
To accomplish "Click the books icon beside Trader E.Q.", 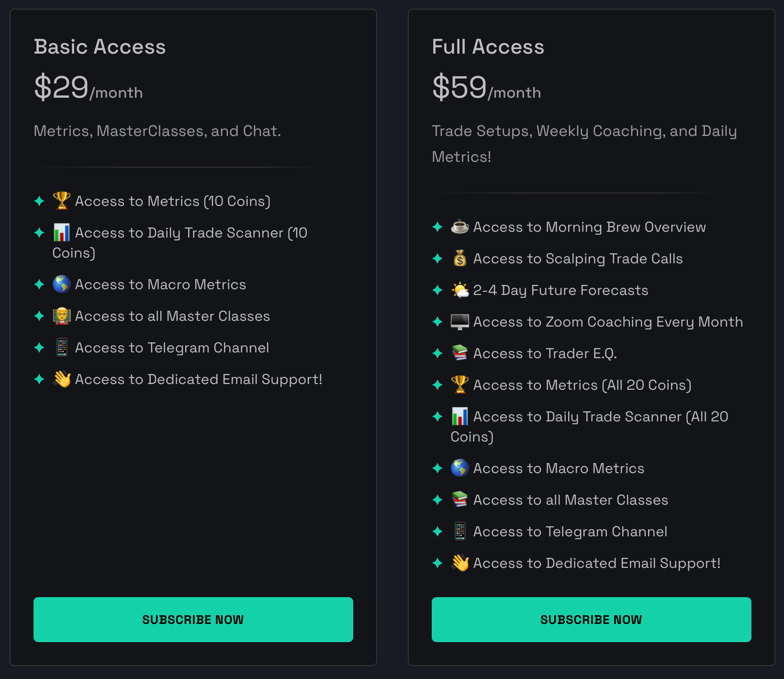I will point(460,353).
